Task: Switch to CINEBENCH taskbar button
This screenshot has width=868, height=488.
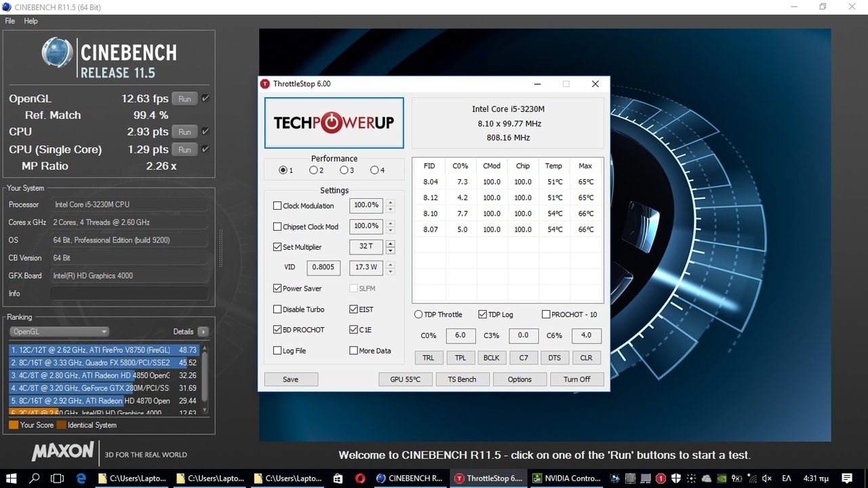Action: pyautogui.click(x=409, y=478)
